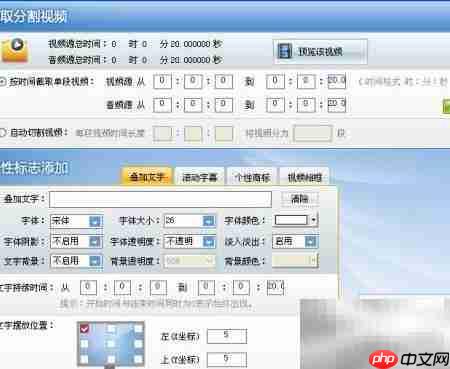Click 文字持续时间 end second field
The height and width of the screenshot is (369, 450).
point(276,287)
